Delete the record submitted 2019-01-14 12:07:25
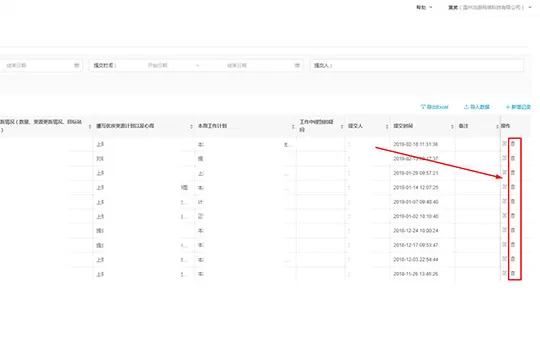 (513, 187)
